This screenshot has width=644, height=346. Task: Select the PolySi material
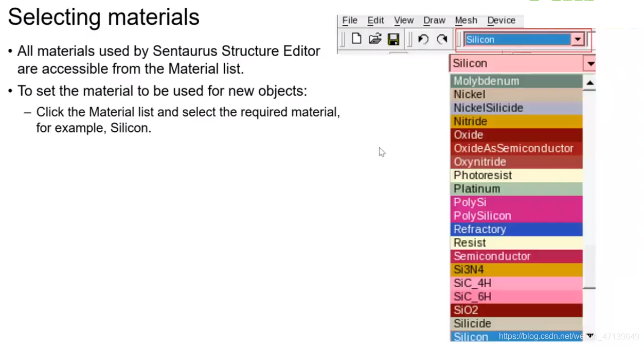[x=516, y=202]
